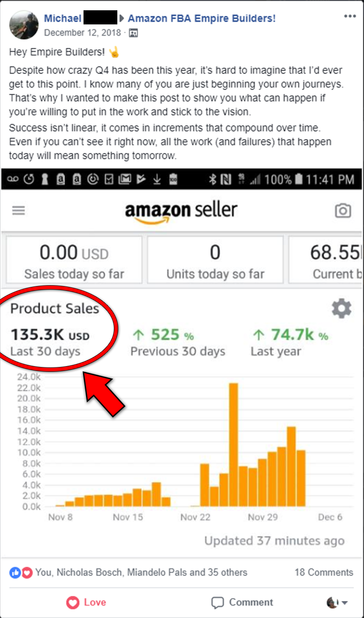The height and width of the screenshot is (618, 364).
Task: Tap the Bluetooth icon in the status bar
Action: point(212,179)
